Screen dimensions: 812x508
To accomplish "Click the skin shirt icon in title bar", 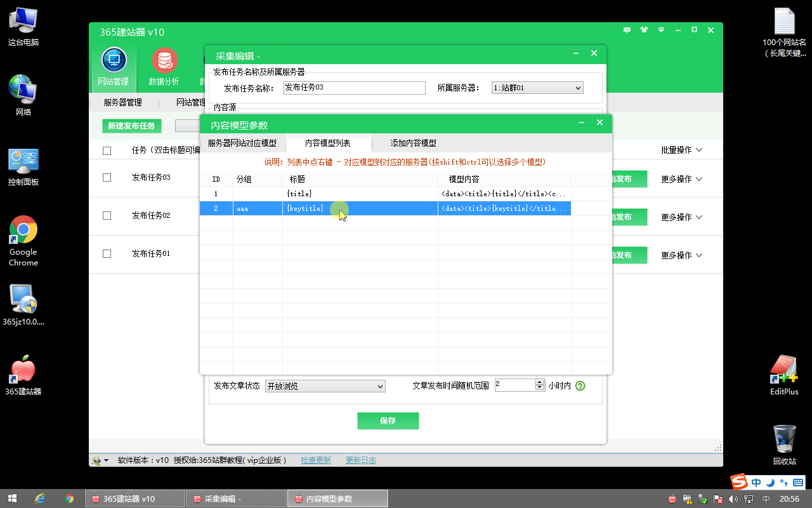I will pos(645,30).
